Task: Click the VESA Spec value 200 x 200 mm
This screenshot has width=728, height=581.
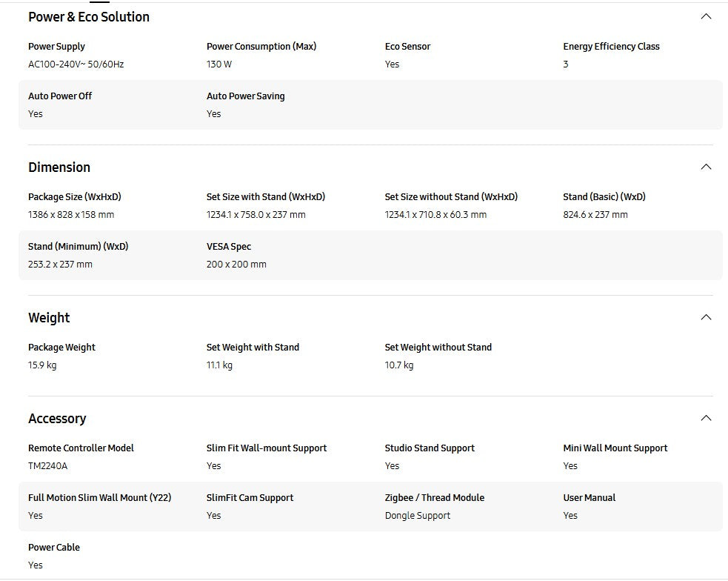Action: (x=236, y=265)
